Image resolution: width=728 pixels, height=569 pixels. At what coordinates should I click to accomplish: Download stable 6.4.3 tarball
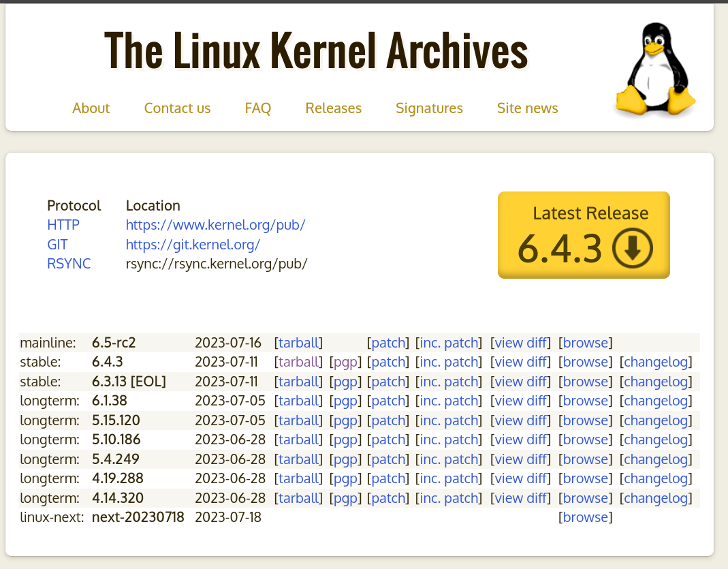[298, 362]
